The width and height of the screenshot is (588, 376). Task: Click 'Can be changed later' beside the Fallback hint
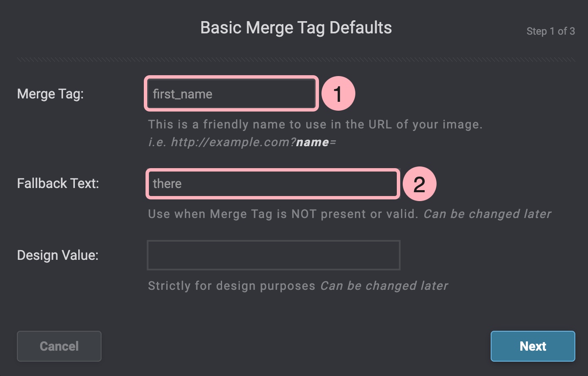click(487, 214)
